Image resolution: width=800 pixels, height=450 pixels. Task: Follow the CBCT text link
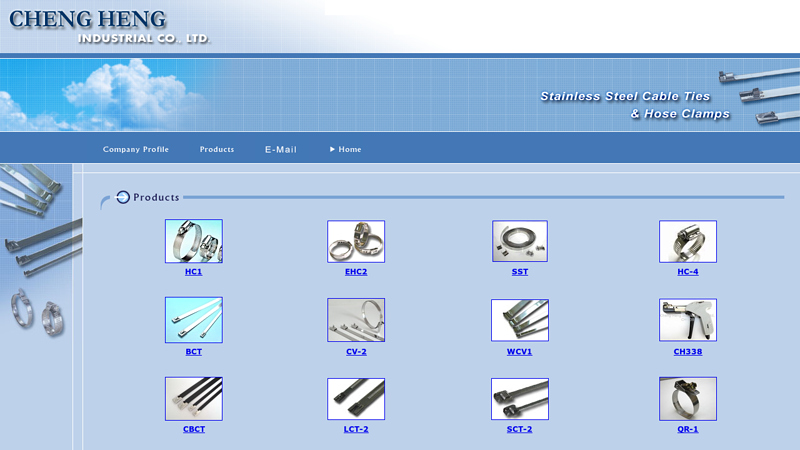194,429
